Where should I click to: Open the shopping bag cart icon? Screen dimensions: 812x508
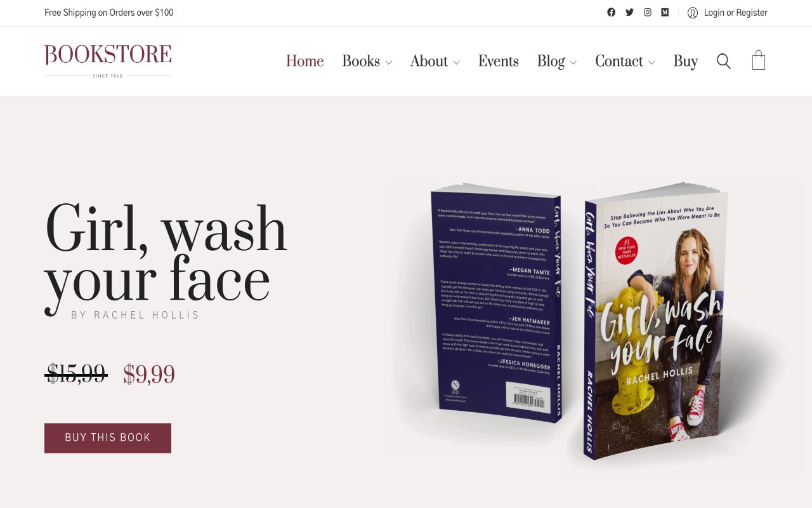(759, 60)
